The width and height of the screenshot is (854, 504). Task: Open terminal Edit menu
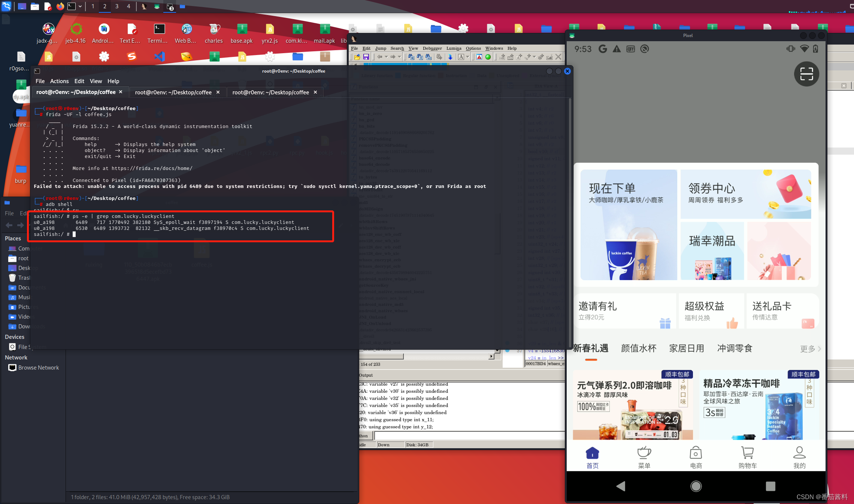coord(79,81)
